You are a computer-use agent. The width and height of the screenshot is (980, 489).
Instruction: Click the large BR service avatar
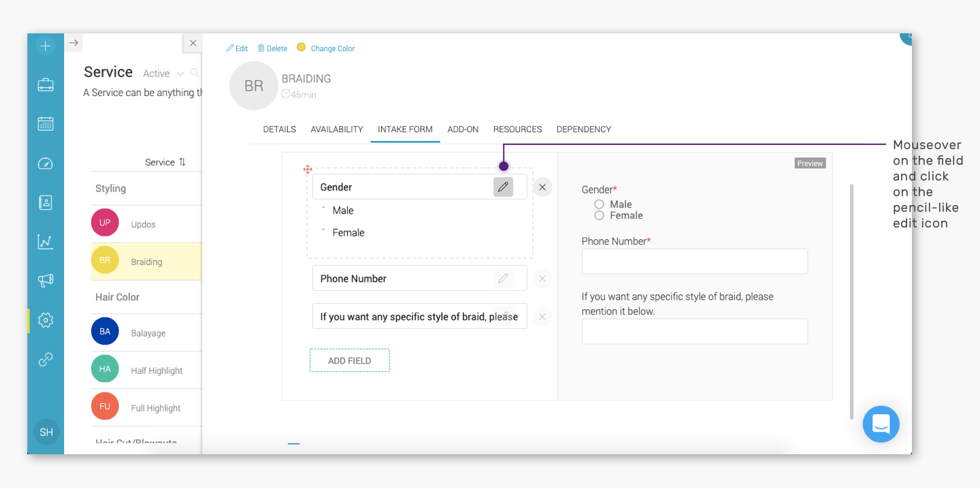pyautogui.click(x=254, y=86)
